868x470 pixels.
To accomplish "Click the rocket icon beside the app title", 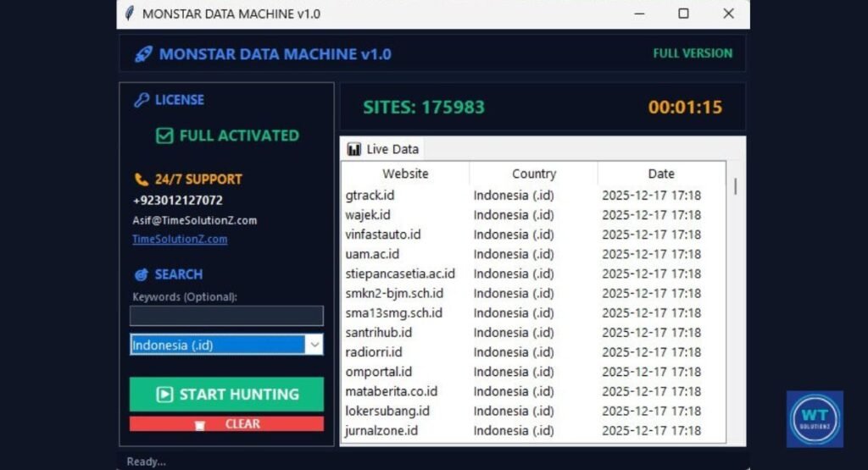I will [143, 54].
